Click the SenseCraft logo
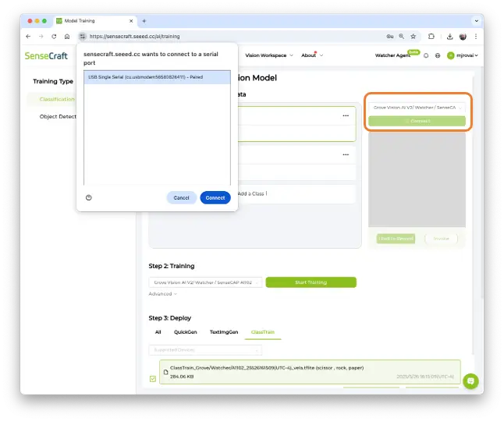The image size is (504, 421). [46, 55]
